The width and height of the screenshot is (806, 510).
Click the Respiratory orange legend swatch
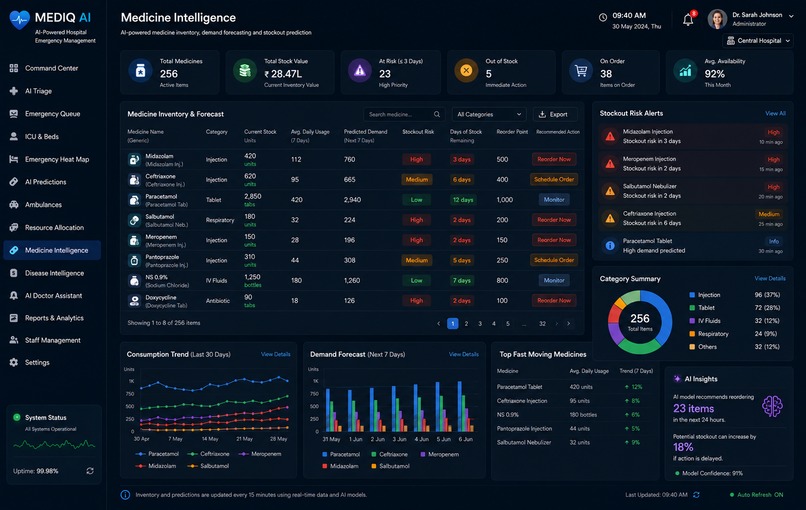692,334
